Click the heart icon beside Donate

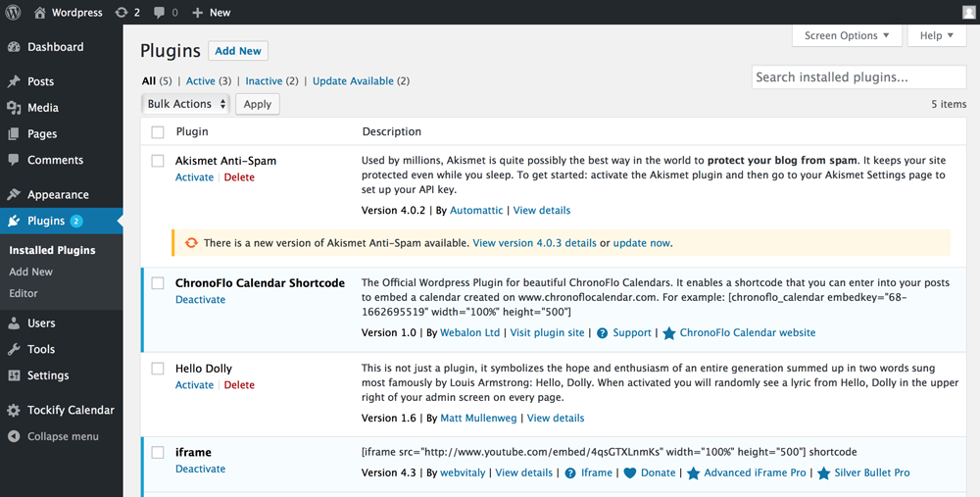(x=630, y=473)
